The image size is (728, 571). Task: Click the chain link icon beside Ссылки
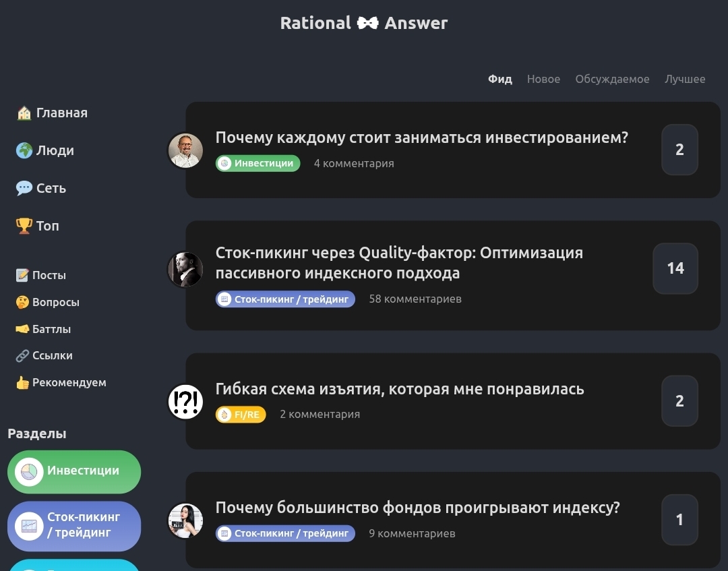tap(22, 355)
